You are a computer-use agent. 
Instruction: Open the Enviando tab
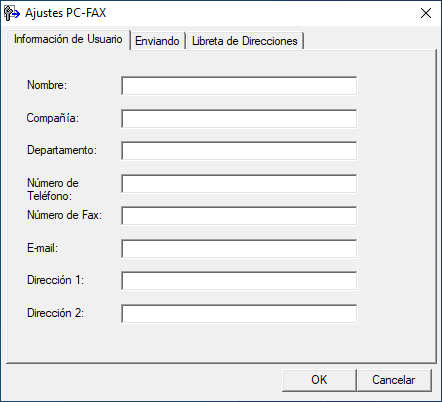(157, 41)
